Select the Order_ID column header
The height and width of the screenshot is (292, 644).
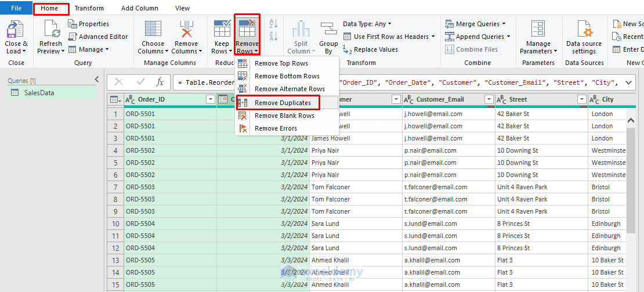click(171, 99)
